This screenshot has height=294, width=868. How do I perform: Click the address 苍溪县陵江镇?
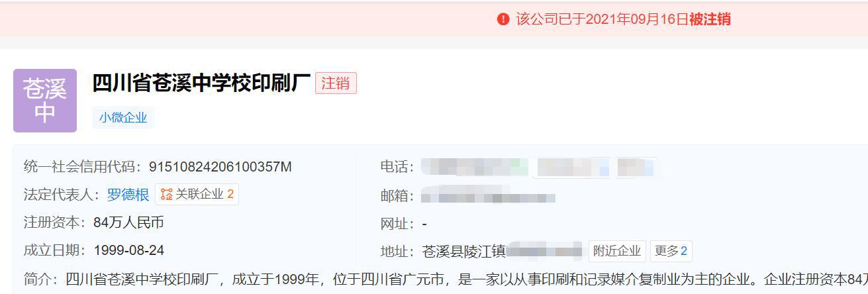coord(463,251)
